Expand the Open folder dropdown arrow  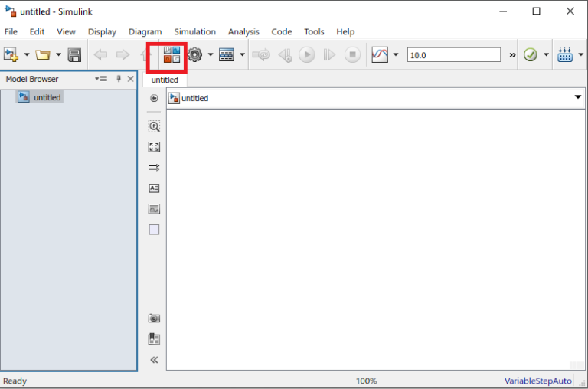[58, 55]
